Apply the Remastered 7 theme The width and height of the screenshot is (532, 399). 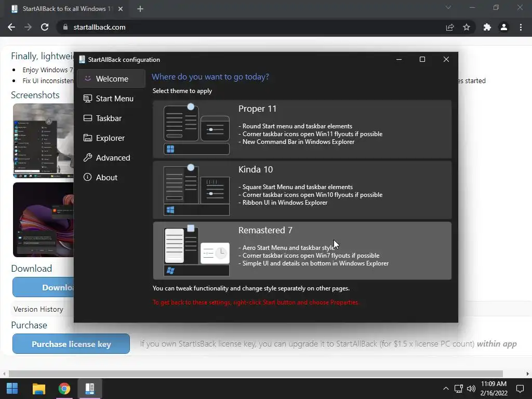pos(302,251)
